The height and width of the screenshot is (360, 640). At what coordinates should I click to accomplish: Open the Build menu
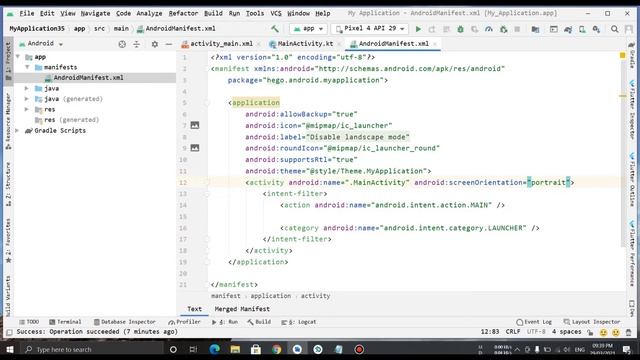click(213, 13)
